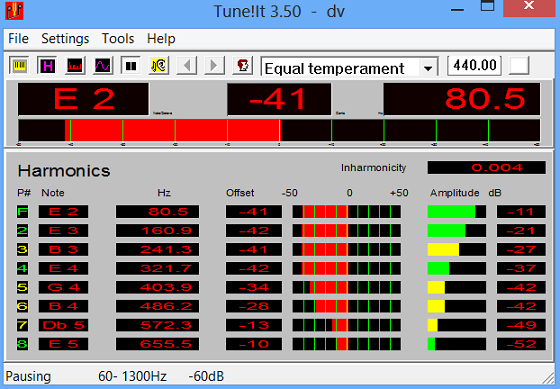Click the large 80.5 Hz display
The height and width of the screenshot is (389, 560).
(x=462, y=99)
